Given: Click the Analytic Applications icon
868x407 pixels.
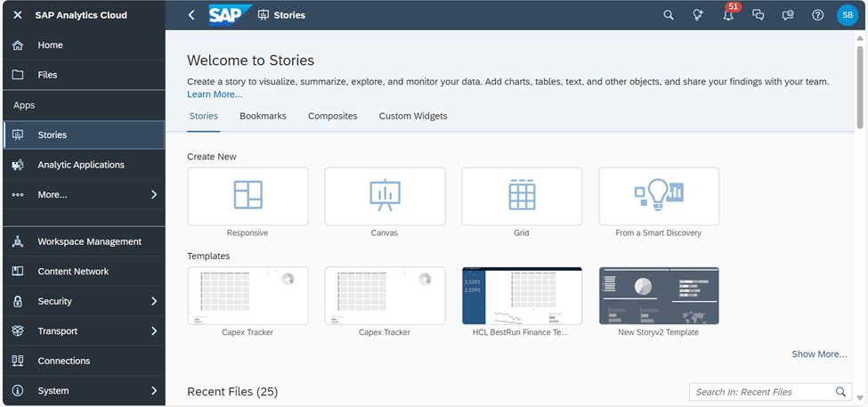Looking at the screenshot, I should click(18, 165).
